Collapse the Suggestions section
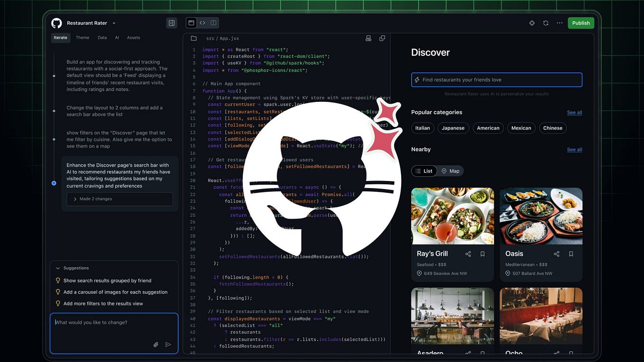Viewport: 644px width, 362px height. 58,268
